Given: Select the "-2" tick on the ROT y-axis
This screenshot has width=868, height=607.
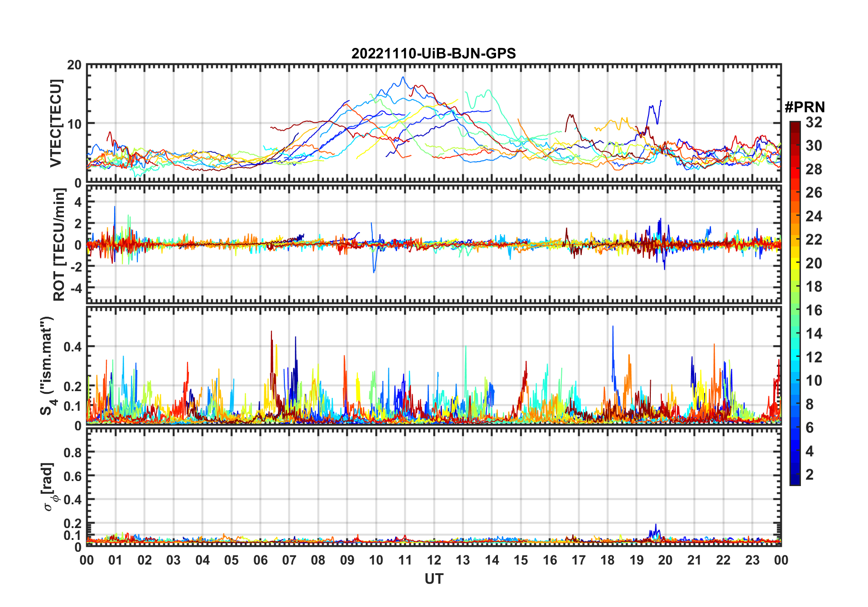Looking at the screenshot, I should pos(76,266).
